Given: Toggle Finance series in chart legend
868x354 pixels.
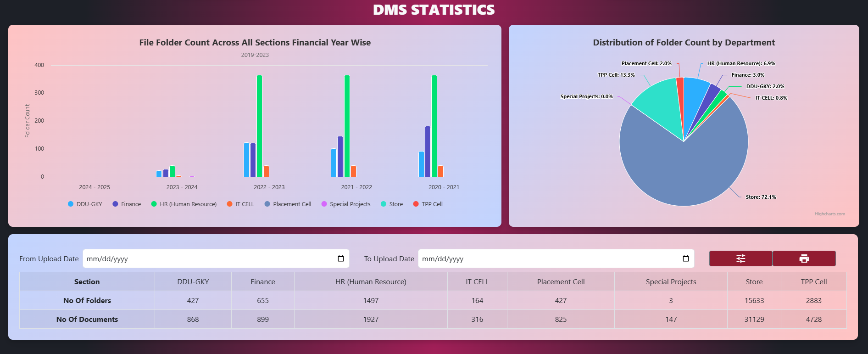Looking at the screenshot, I should point(127,204).
